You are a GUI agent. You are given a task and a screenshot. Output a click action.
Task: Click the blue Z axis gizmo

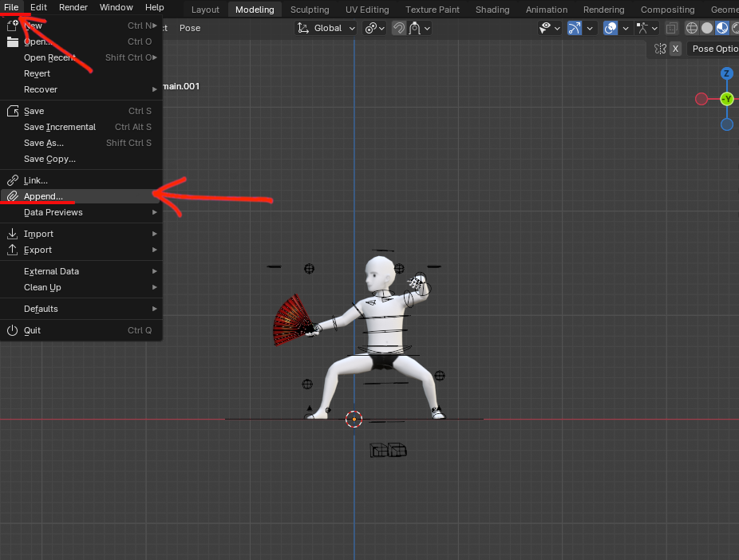coord(726,73)
